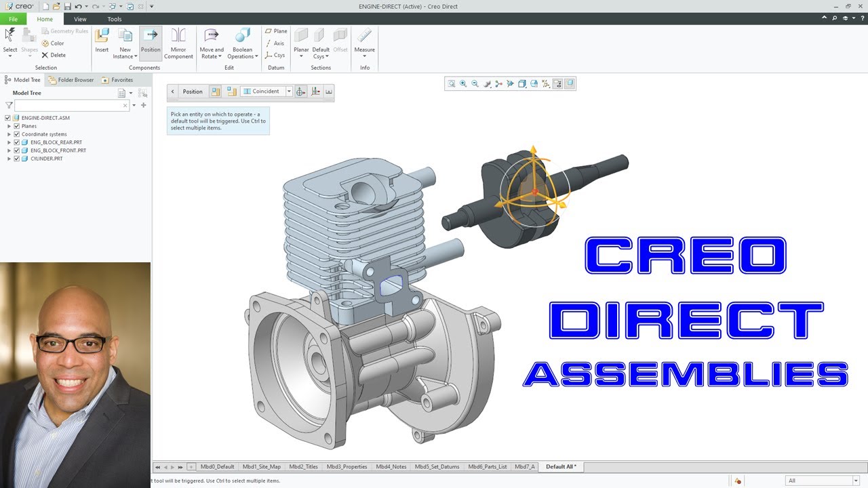Toggle CYLINDER.PRT checkbox
868x488 pixels.
pyautogui.click(x=17, y=159)
